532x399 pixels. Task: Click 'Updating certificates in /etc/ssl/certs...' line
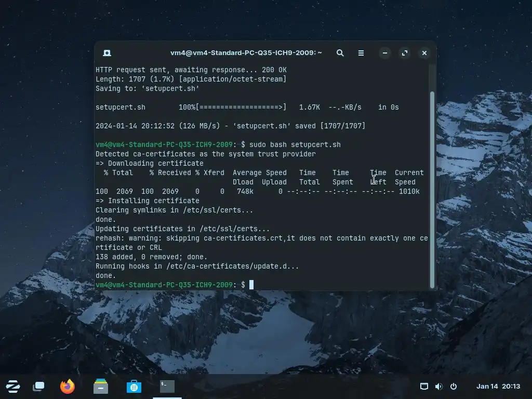coord(182,229)
